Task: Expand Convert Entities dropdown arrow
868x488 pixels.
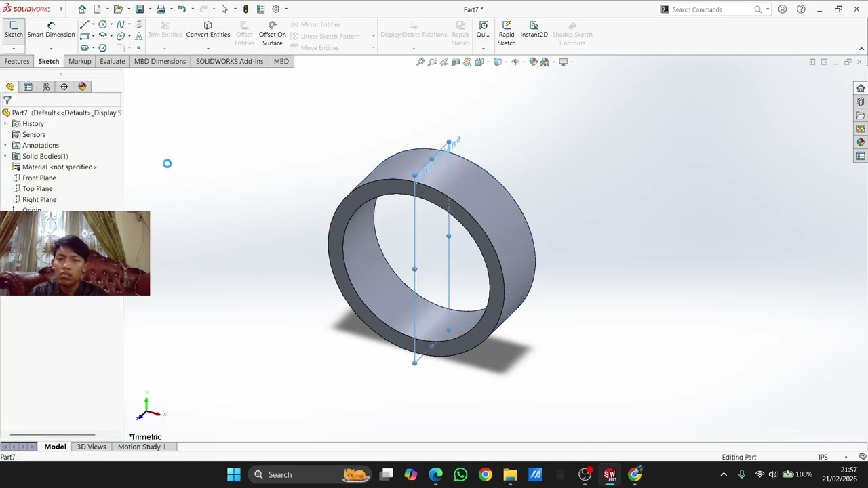Action: 208,49
